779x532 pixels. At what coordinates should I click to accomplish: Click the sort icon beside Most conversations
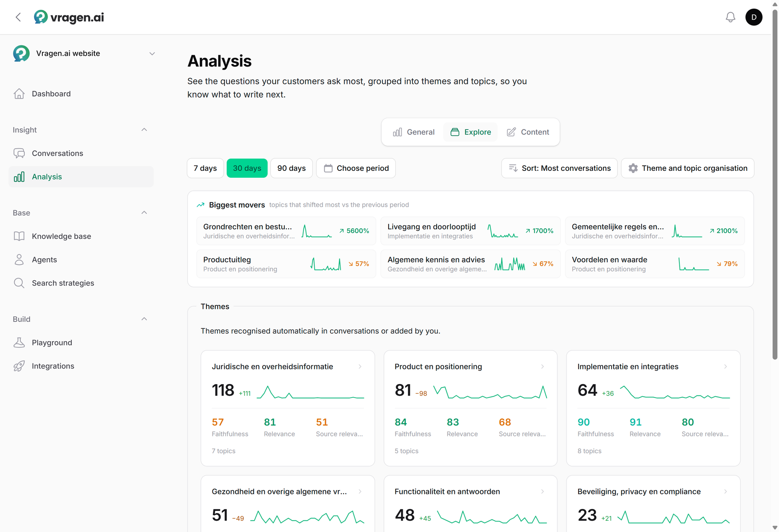pos(513,168)
